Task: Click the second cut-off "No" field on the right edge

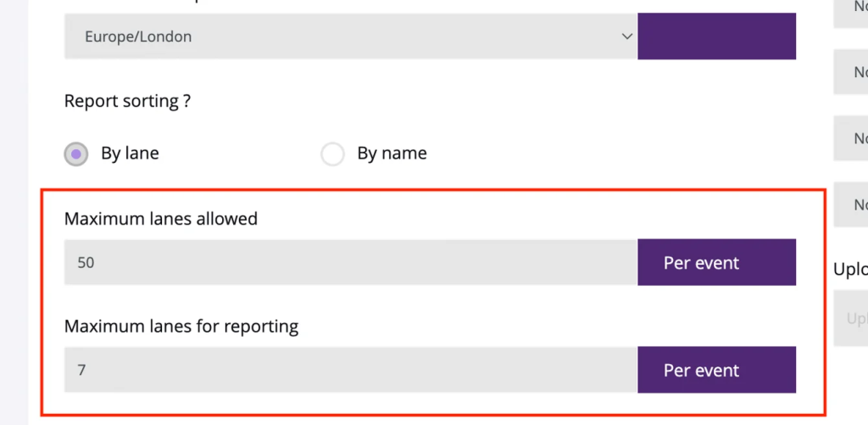Action: [852, 71]
